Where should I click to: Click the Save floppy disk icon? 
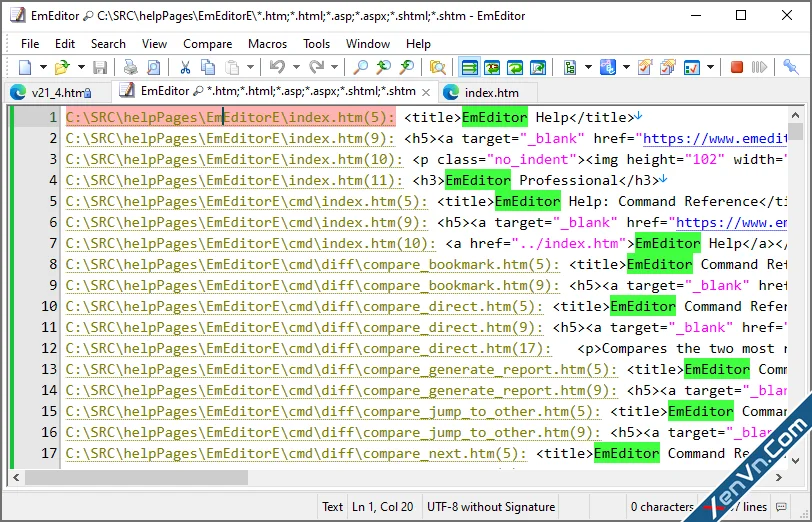point(100,67)
